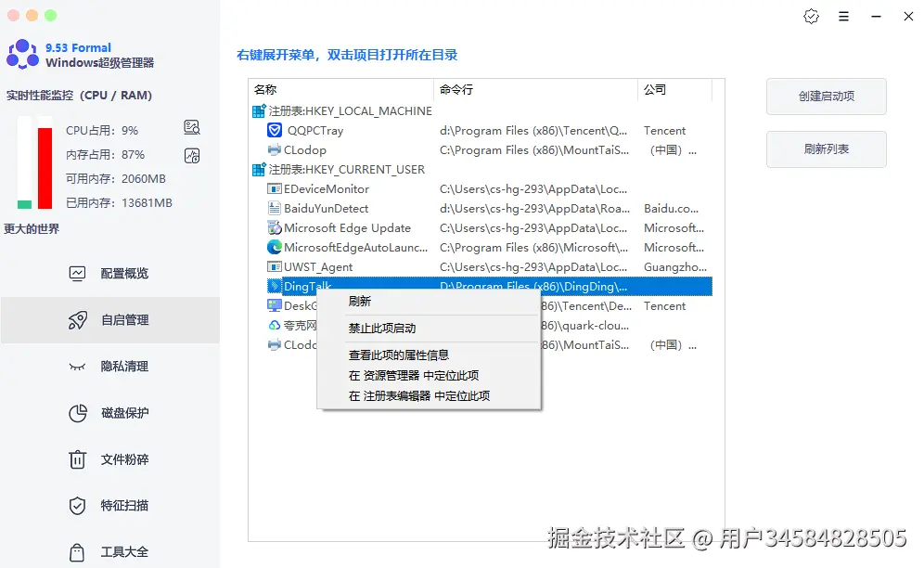Image resolution: width=924 pixels, height=568 pixels.
Task: Go to 磁盘保护 in the sidebar
Action: [110, 413]
